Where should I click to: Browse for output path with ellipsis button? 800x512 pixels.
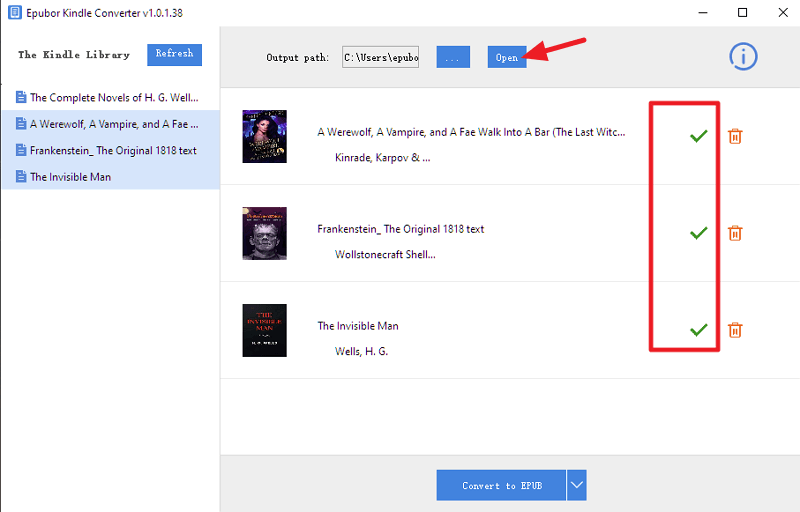pyautogui.click(x=453, y=57)
